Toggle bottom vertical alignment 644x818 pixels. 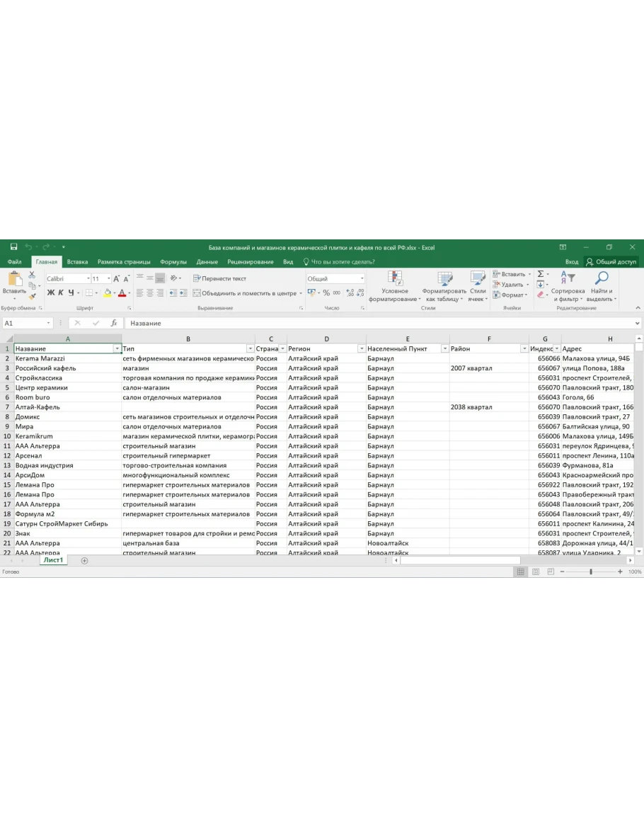point(160,278)
